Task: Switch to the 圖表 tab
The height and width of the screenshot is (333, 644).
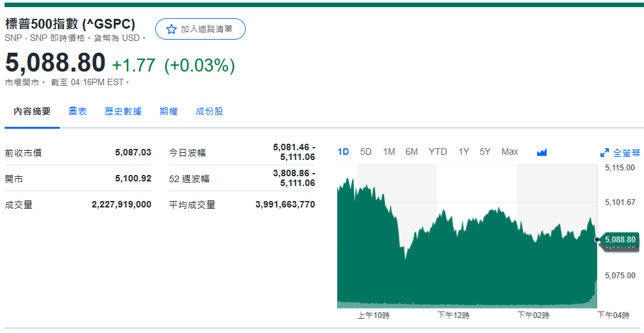Action: point(78,111)
